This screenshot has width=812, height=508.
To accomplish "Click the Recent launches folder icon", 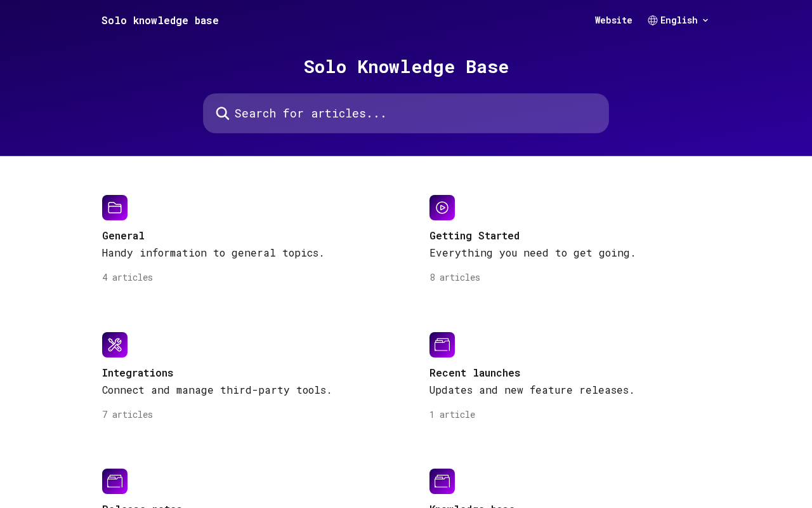I will click(442, 345).
